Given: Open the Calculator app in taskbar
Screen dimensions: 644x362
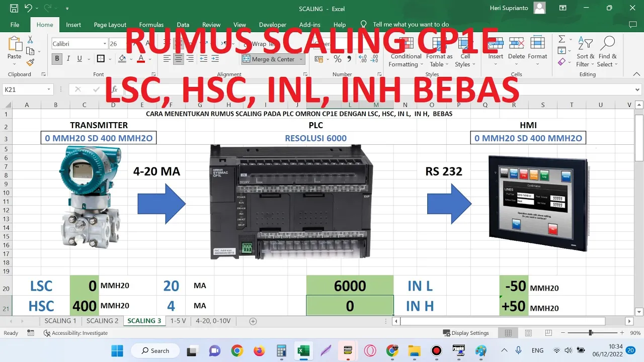Looking at the screenshot, I should click(281, 350).
